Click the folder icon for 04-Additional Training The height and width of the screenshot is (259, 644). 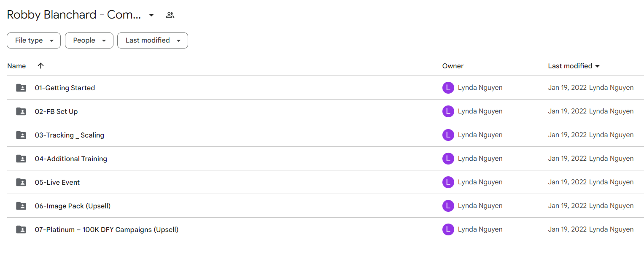21,159
